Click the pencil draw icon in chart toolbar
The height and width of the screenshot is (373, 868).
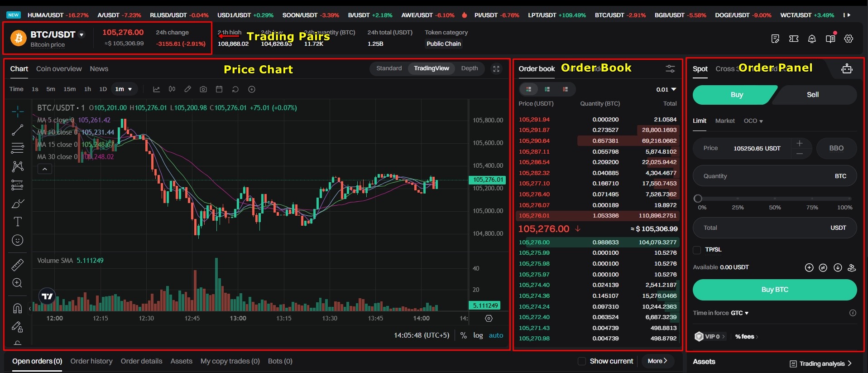187,89
